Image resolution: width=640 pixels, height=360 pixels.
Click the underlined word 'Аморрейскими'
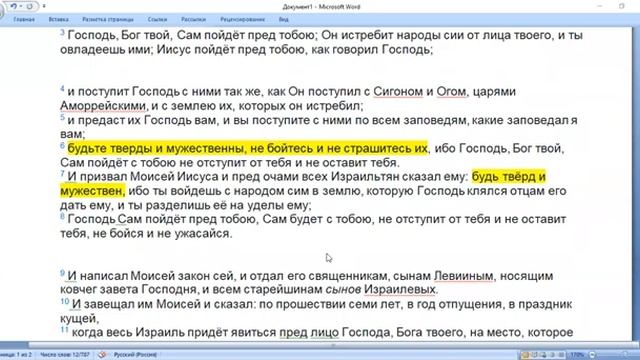[103, 106]
